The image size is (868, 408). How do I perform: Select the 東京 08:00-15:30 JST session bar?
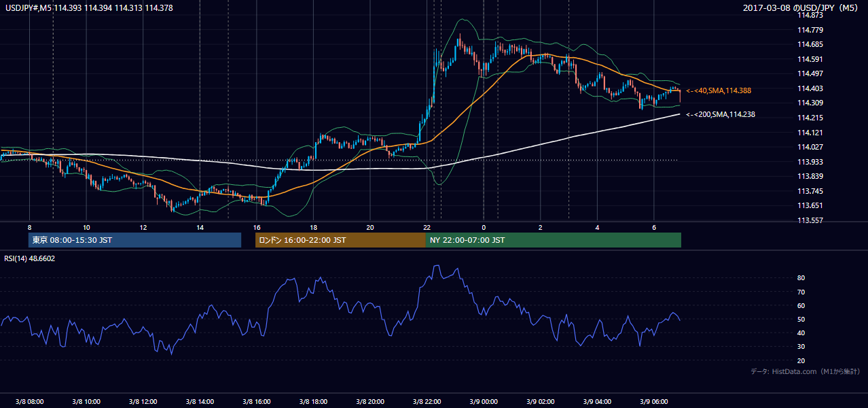[134, 240]
